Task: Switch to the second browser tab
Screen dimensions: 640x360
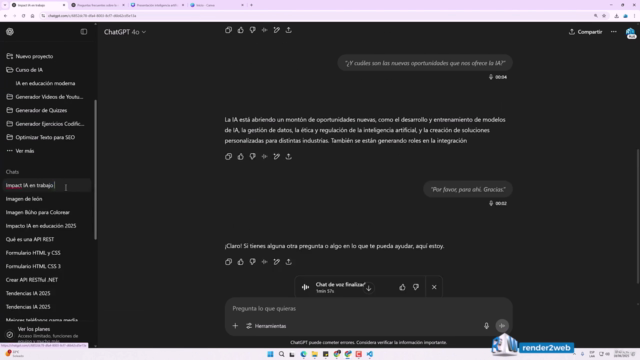Action: tap(98, 5)
